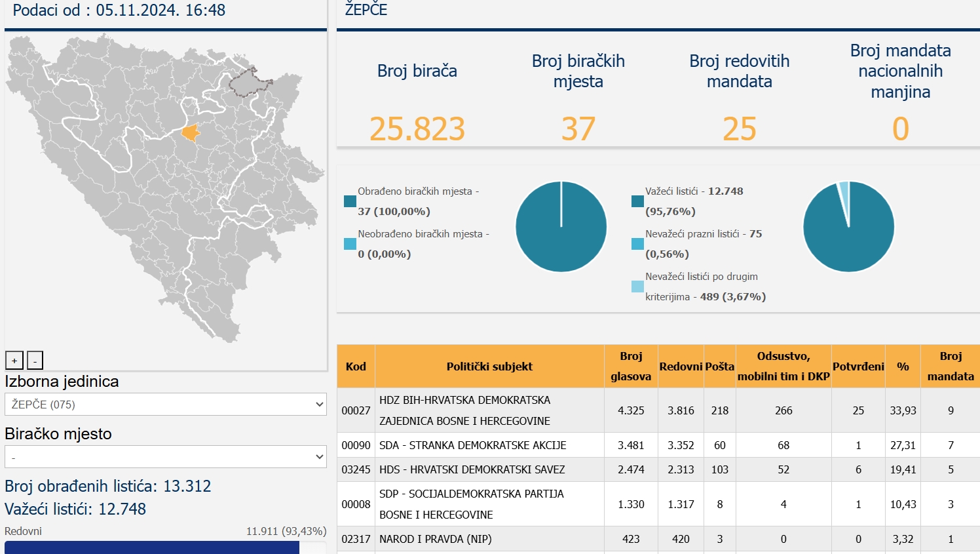Click Pošta value 103 in HDS row
The height and width of the screenshot is (554, 980).
[x=720, y=469]
